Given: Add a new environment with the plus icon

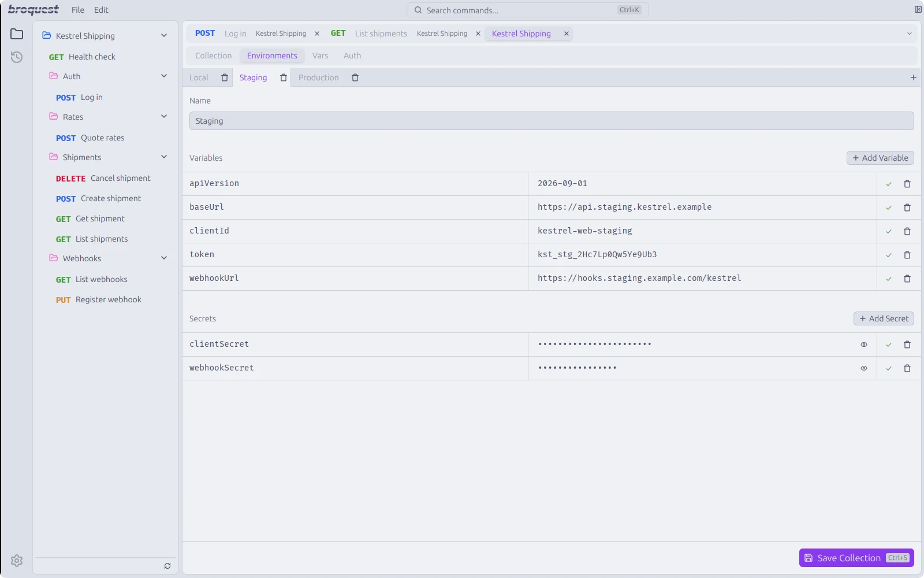Looking at the screenshot, I should (913, 77).
